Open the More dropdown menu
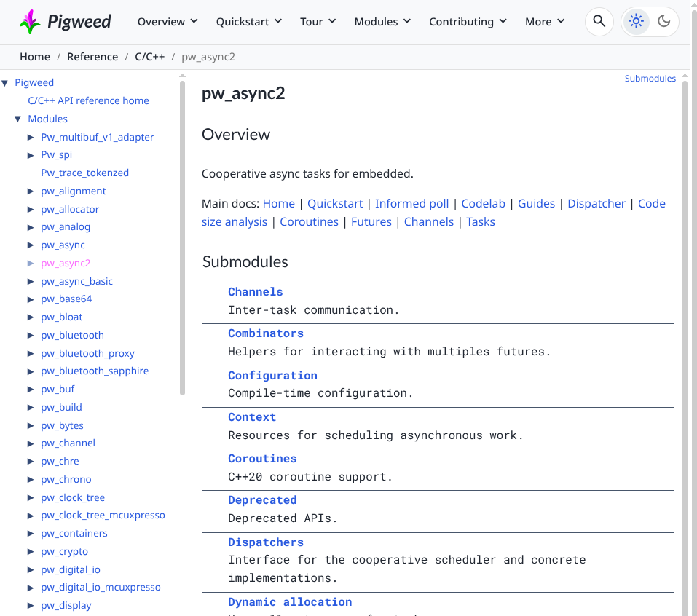697x616 pixels. pyautogui.click(x=545, y=22)
